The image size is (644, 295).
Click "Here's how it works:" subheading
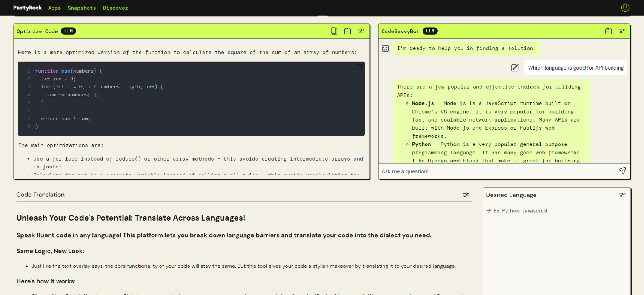[46, 281]
